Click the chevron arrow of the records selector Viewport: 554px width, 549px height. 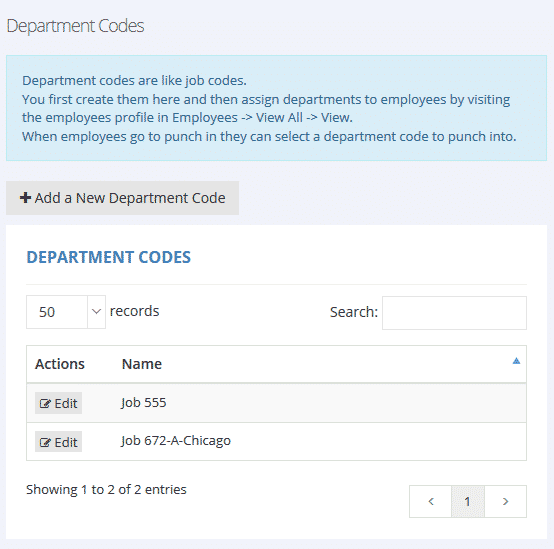96,312
